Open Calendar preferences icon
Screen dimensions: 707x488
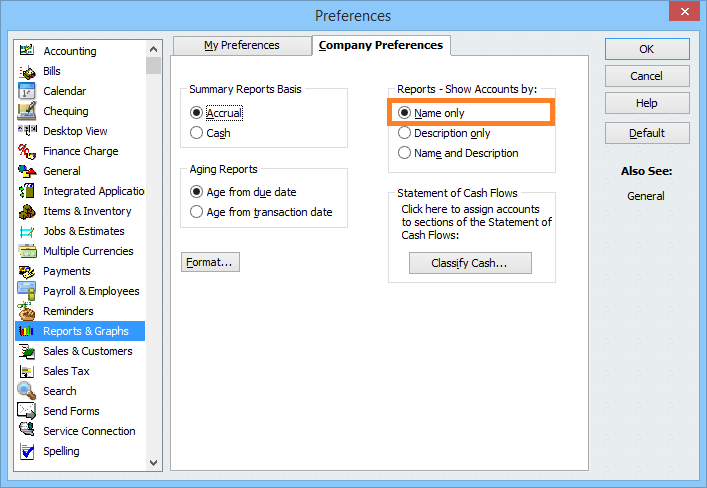tap(27, 91)
